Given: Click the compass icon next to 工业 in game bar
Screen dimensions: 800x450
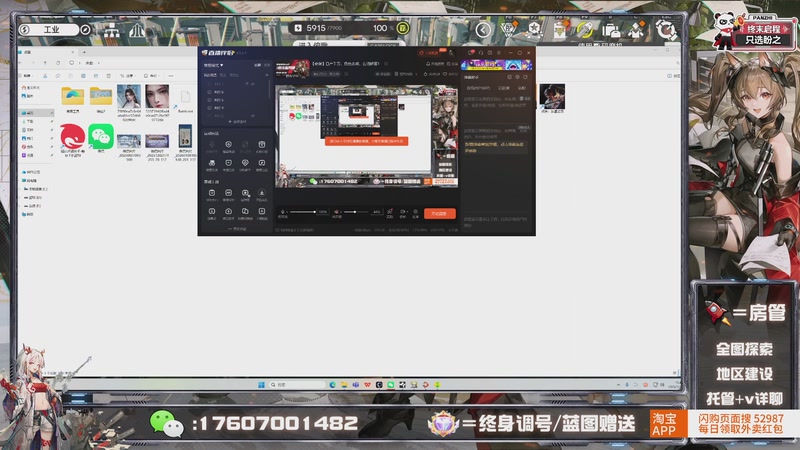Looking at the screenshot, I should pos(85,30).
